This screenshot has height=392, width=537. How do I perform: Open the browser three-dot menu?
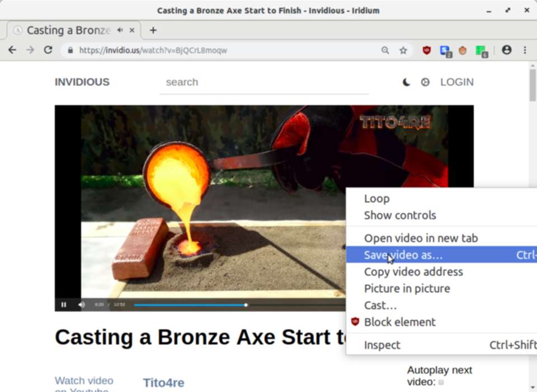tap(525, 50)
